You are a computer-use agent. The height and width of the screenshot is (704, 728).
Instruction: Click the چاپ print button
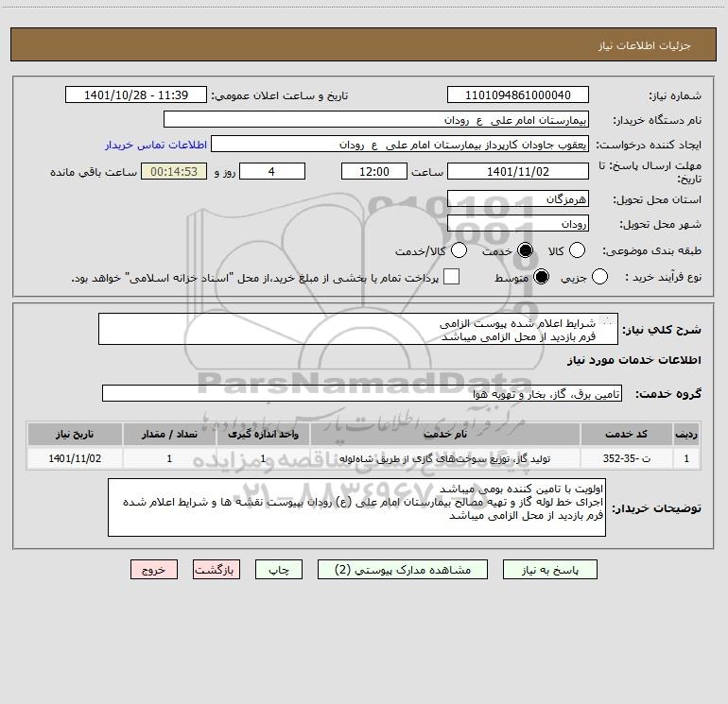click(x=279, y=570)
